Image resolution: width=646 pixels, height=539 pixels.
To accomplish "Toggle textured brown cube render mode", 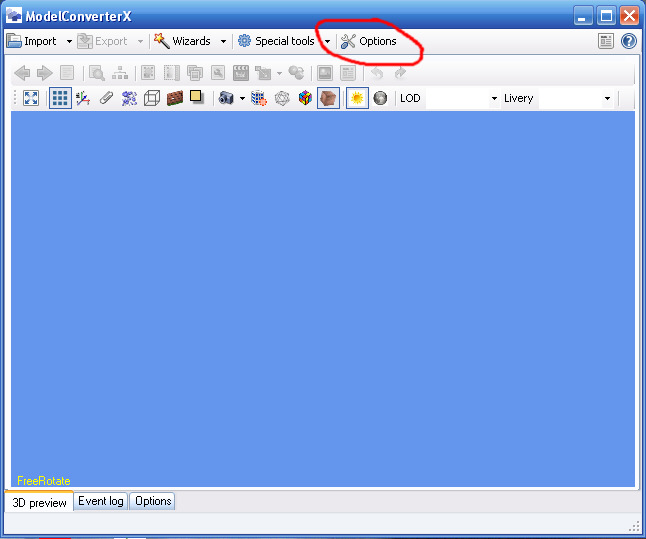I will pyautogui.click(x=328, y=98).
